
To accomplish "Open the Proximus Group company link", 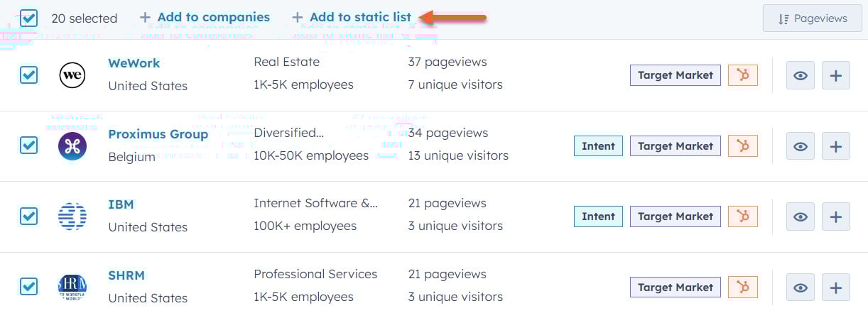I will coord(158,134).
